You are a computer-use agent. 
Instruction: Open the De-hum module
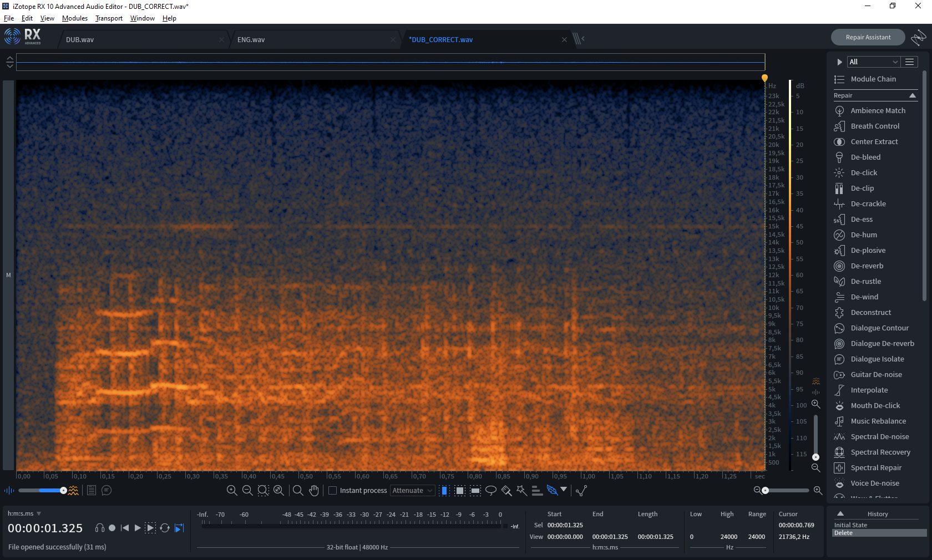863,235
